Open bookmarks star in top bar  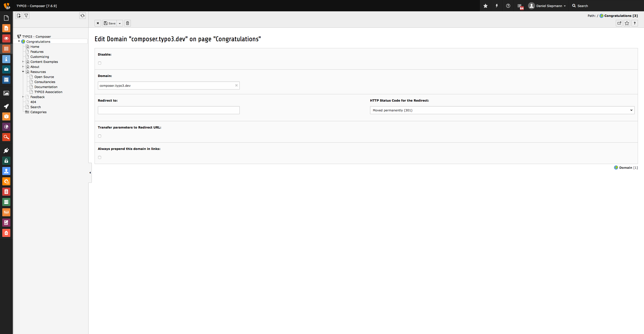pyautogui.click(x=486, y=6)
